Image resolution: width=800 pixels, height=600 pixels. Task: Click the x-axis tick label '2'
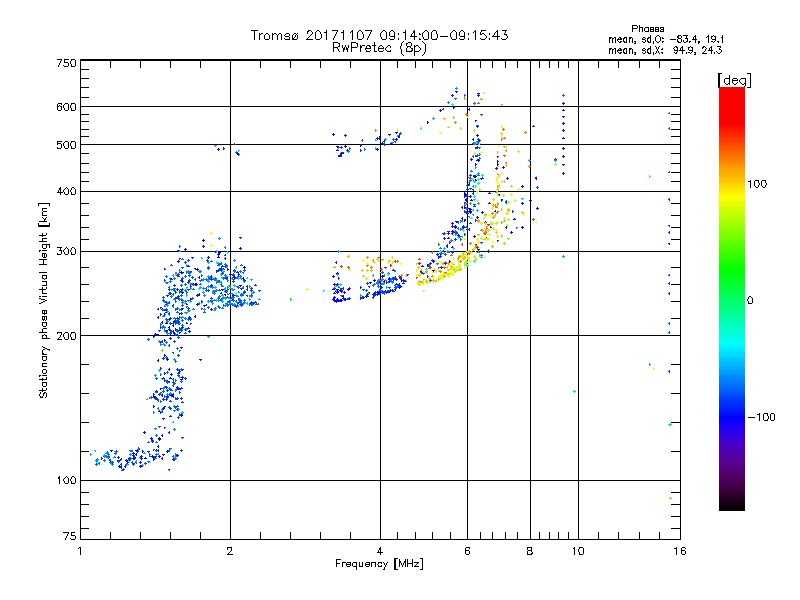(x=230, y=551)
